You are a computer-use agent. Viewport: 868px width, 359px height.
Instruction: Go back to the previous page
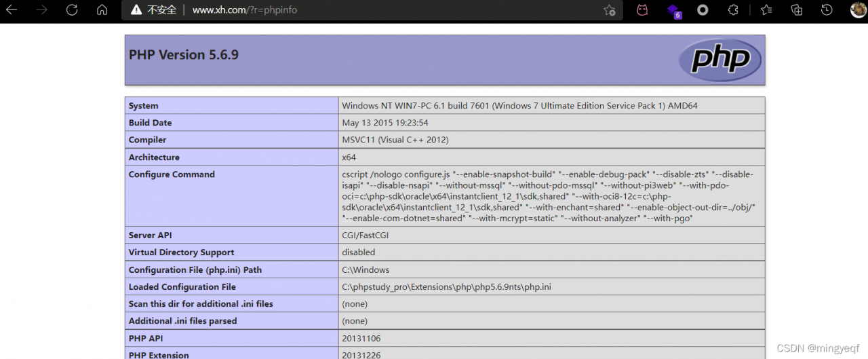pos(12,10)
